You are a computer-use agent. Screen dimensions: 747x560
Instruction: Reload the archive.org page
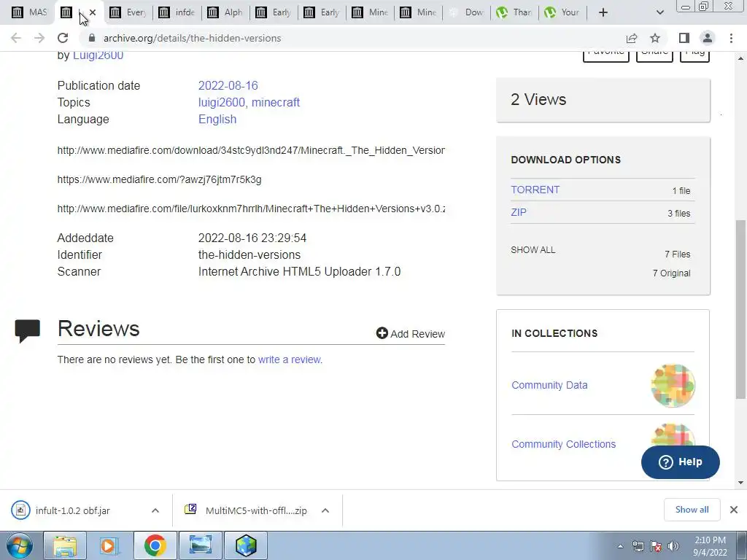coord(63,38)
